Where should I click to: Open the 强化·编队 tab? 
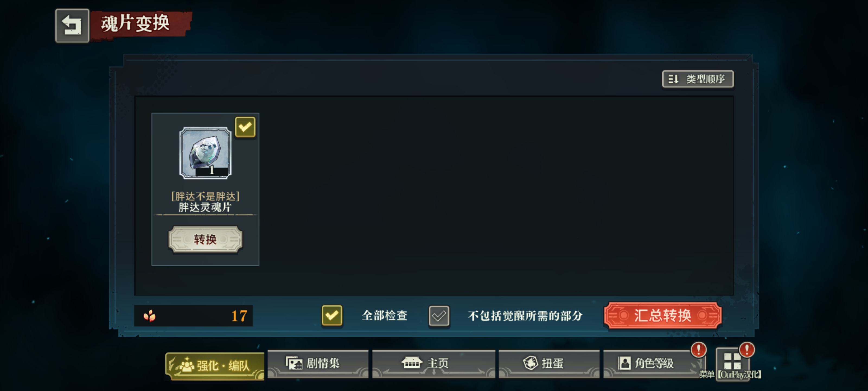215,366
